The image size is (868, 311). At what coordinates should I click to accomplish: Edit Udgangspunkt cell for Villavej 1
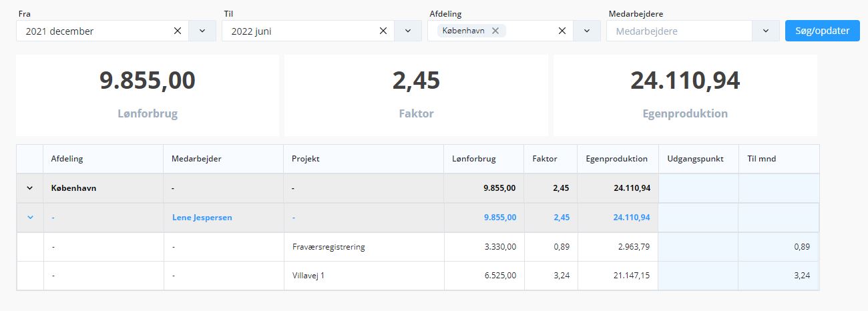click(x=698, y=276)
